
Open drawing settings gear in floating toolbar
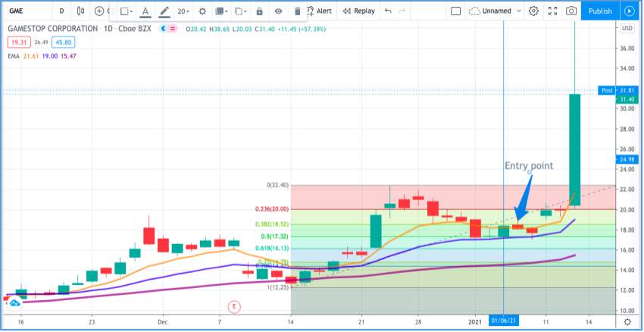point(202,11)
